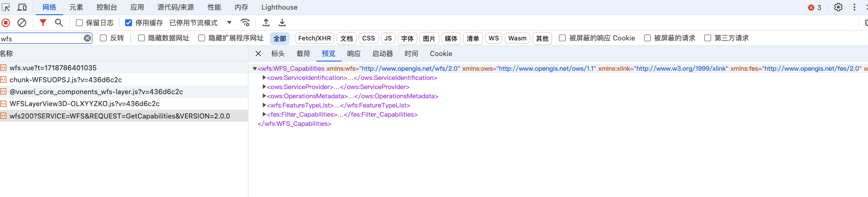Filter requests by WS

(x=494, y=39)
